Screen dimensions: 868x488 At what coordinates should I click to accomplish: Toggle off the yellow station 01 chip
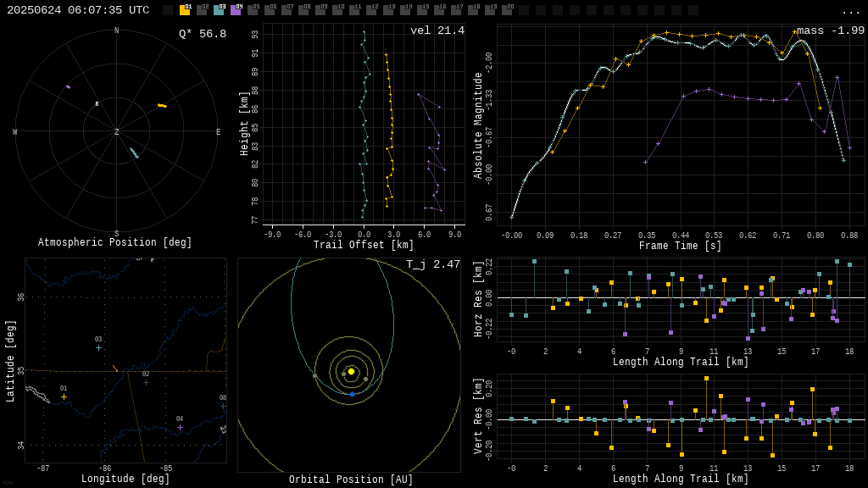(x=185, y=12)
